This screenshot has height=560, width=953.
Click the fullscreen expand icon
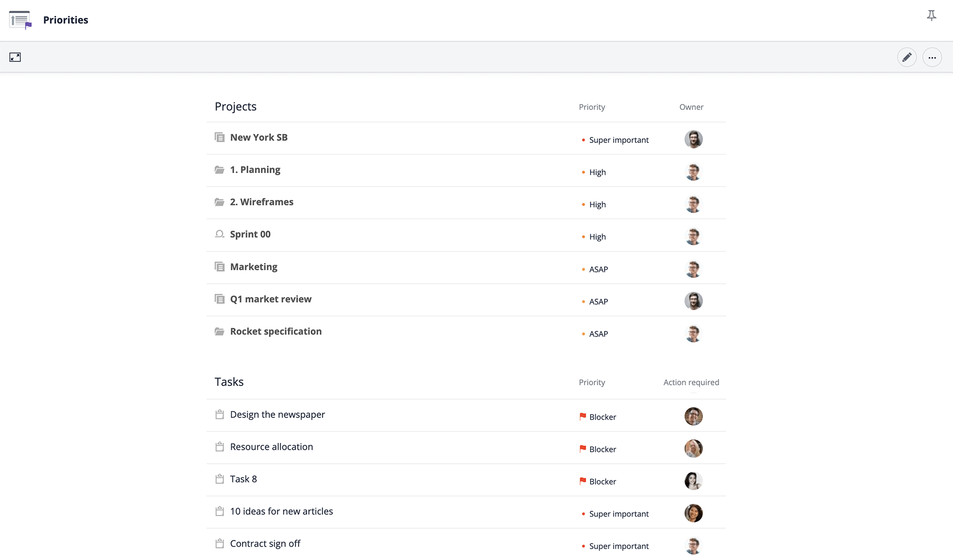15,57
